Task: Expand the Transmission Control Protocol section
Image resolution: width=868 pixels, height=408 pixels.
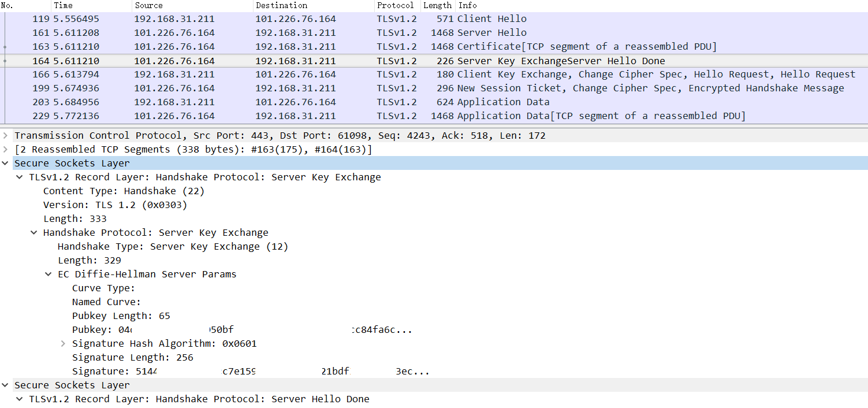Action: (x=5, y=135)
